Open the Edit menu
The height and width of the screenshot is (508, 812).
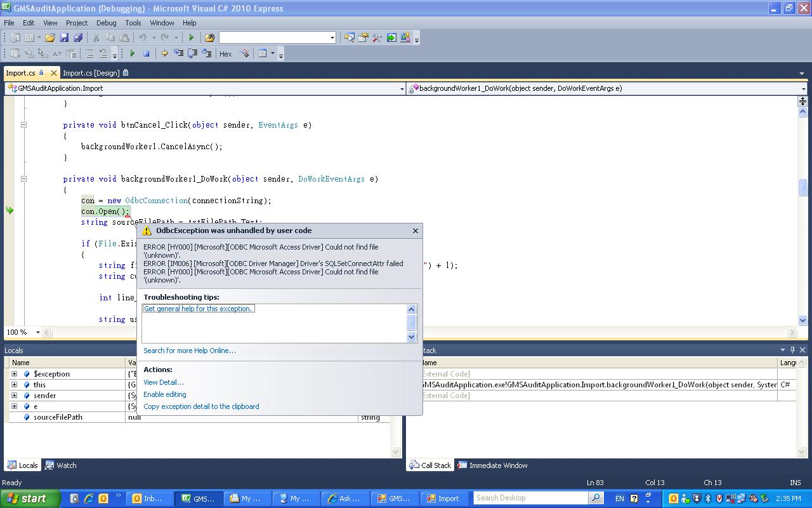click(29, 23)
